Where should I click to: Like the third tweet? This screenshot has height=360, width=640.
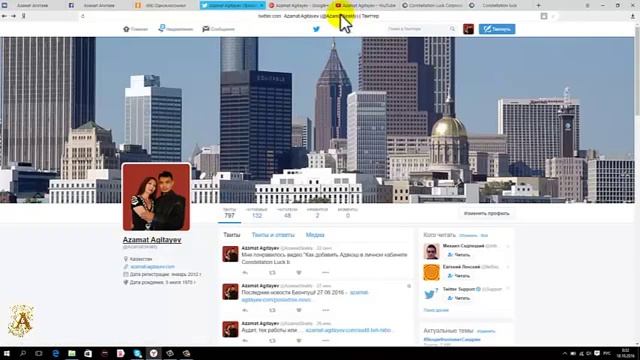(299, 340)
